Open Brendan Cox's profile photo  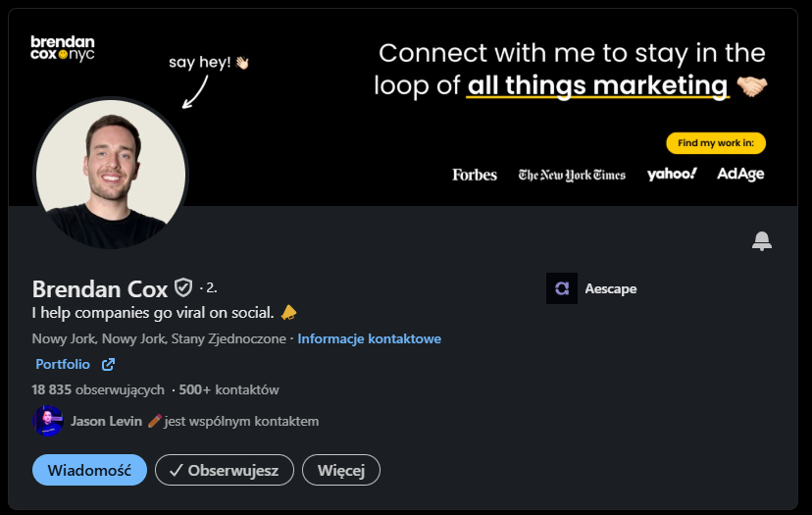click(111, 173)
